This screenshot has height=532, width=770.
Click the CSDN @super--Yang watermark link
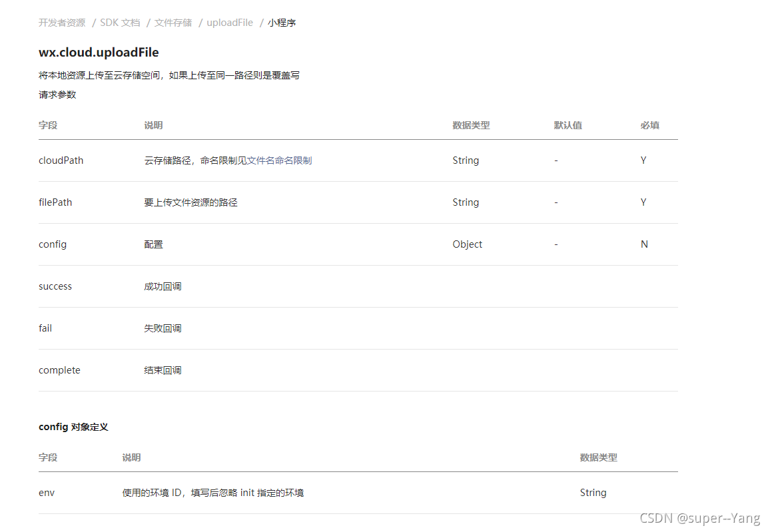[x=700, y=517]
